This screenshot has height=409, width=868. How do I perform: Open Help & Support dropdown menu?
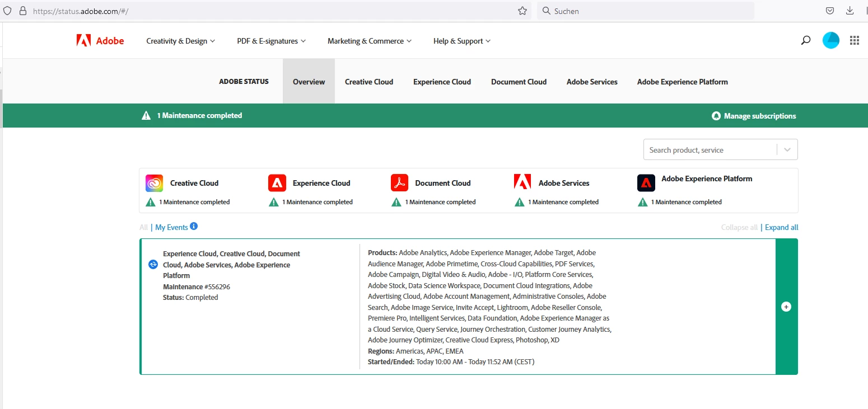click(462, 41)
